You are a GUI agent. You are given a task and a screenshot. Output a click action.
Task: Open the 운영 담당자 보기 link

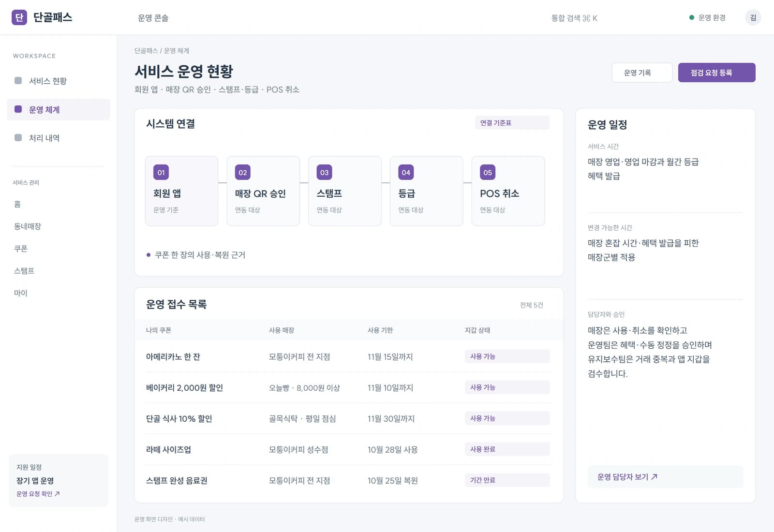point(665,477)
